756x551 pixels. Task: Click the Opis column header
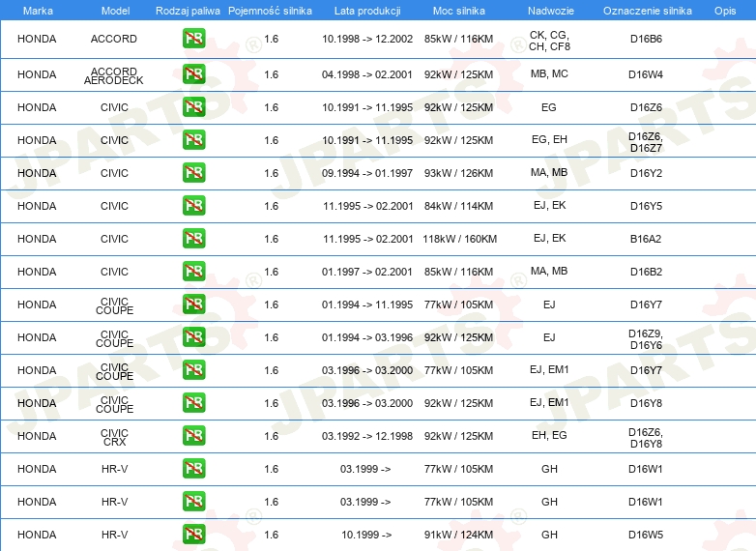point(725,11)
